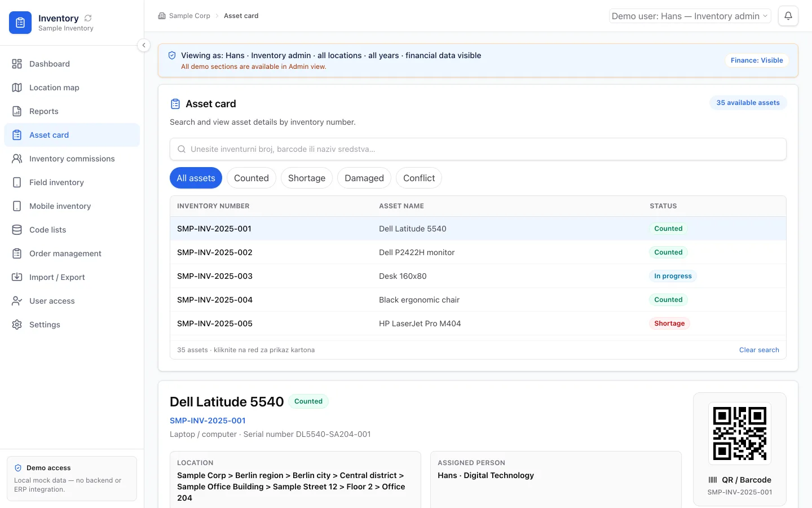Click the Dashboard icon in the sidebar
812x508 pixels.
17,64
